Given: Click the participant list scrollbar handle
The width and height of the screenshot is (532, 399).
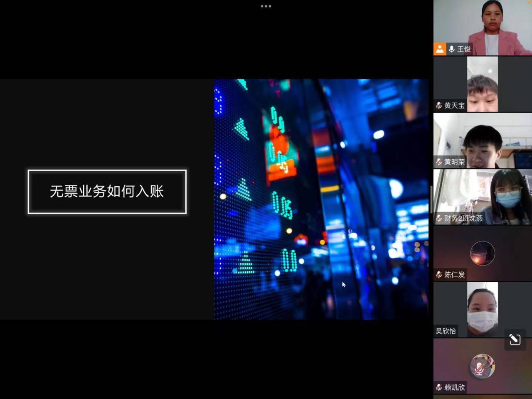Looking at the screenshot, I should (x=431, y=199).
